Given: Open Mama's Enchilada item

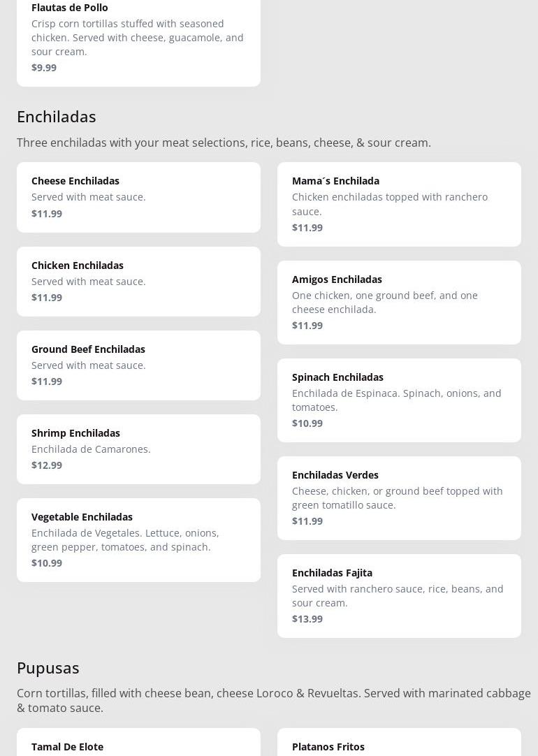Looking at the screenshot, I should [399, 204].
